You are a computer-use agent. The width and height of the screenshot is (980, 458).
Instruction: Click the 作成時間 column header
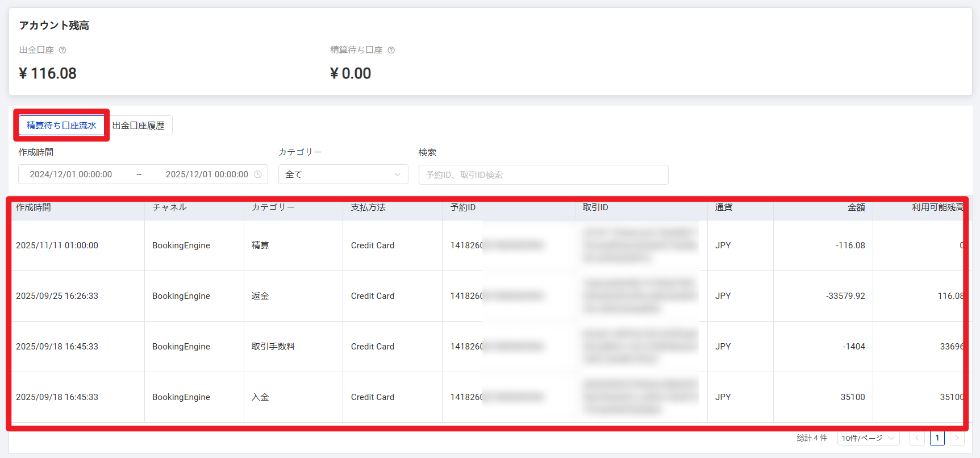34,207
